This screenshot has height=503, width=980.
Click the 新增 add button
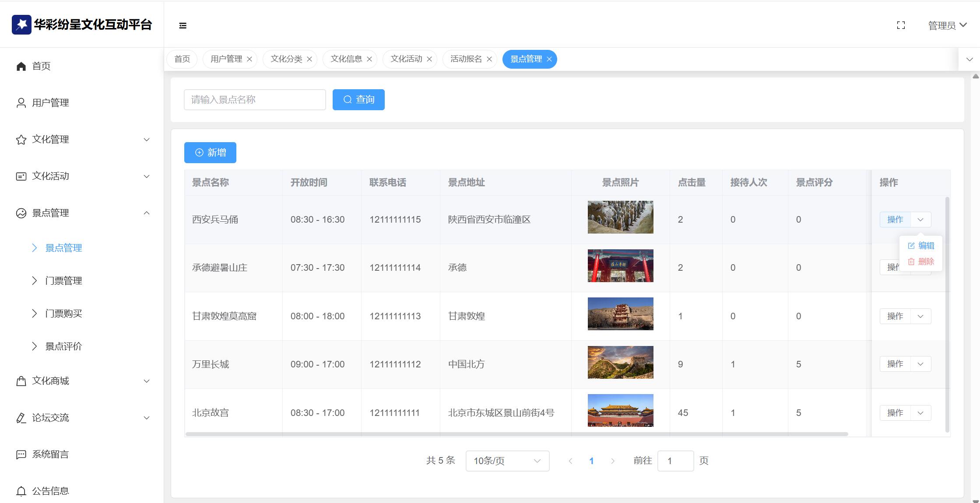(210, 153)
